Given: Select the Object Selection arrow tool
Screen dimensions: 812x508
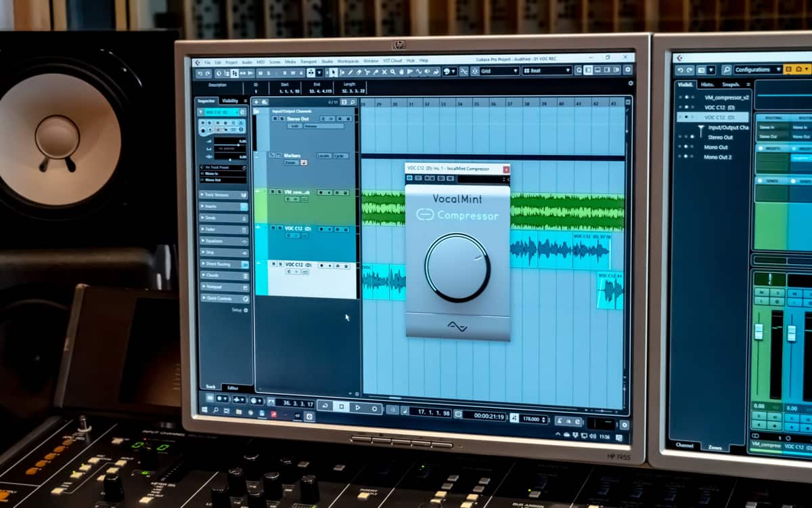Looking at the screenshot, I should pos(333,72).
